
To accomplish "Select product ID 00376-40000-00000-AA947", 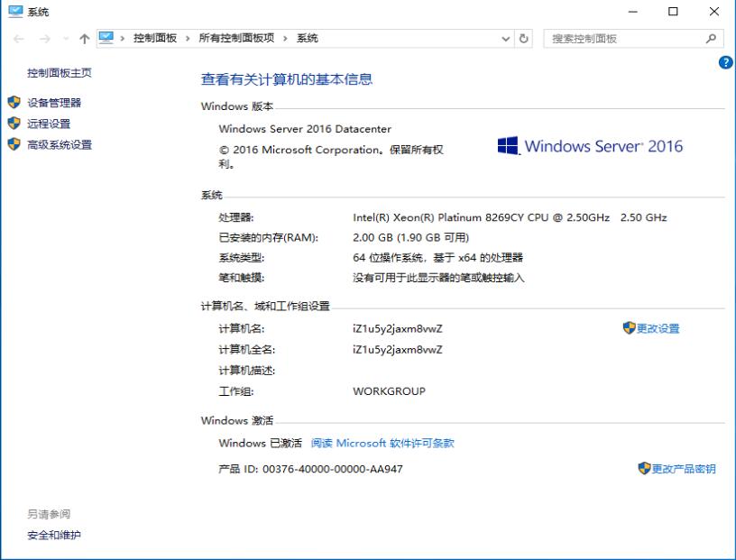I will 332,469.
